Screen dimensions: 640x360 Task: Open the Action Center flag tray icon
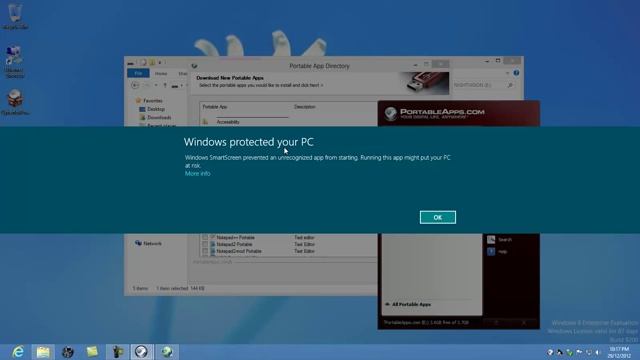coord(579,352)
